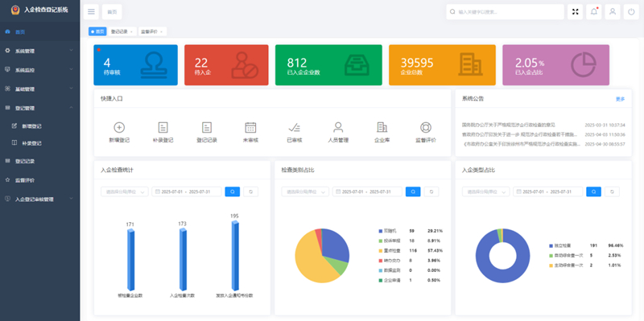Open 未审核 calendar quick entry icon
Image resolution: width=644 pixels, height=321 pixels.
[250, 128]
